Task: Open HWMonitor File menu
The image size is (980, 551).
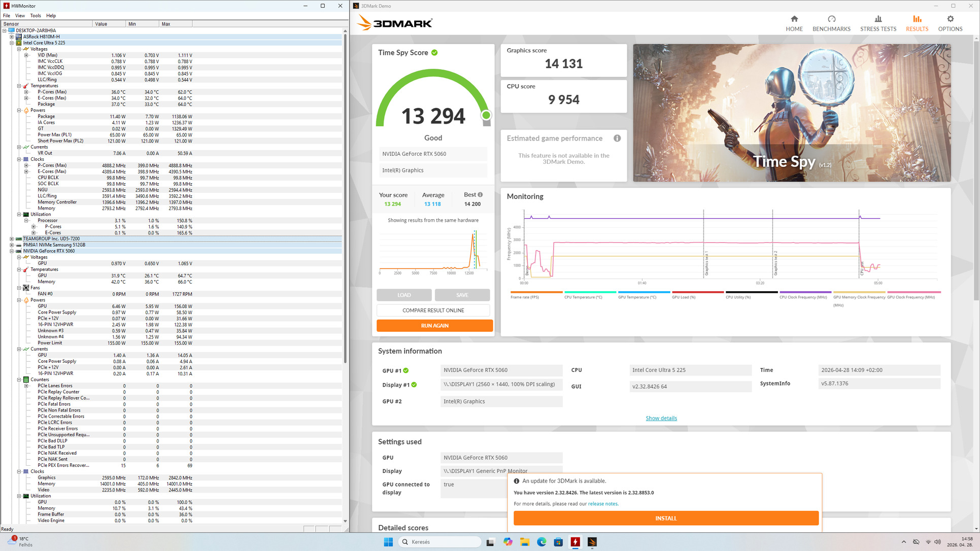Action: 7,16
